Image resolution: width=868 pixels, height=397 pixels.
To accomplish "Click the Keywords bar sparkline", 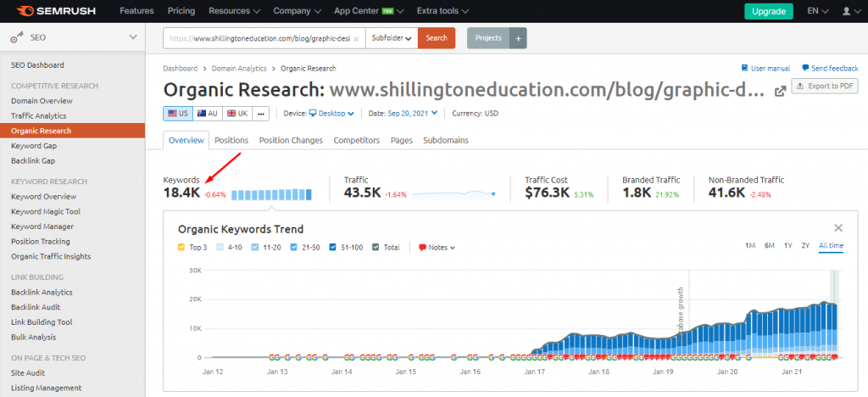I will click(271, 194).
